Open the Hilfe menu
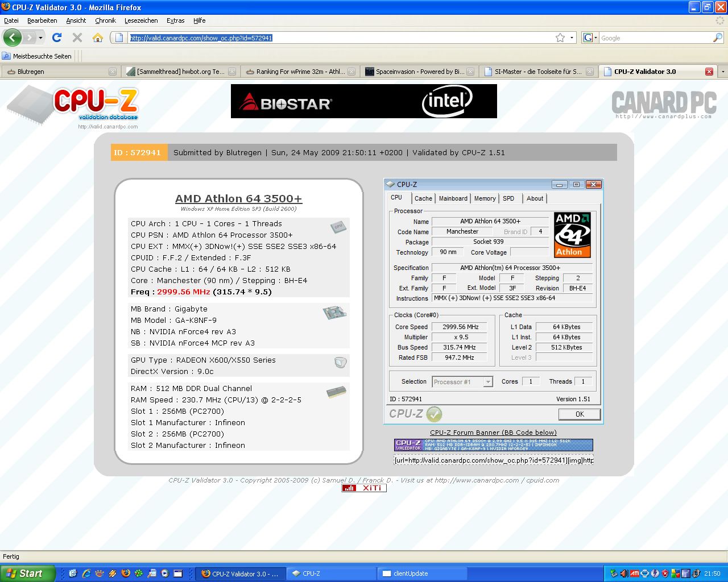 (x=199, y=20)
